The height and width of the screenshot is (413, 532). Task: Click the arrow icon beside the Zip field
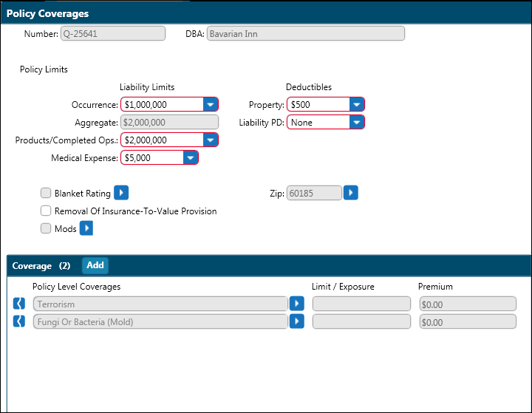click(351, 193)
